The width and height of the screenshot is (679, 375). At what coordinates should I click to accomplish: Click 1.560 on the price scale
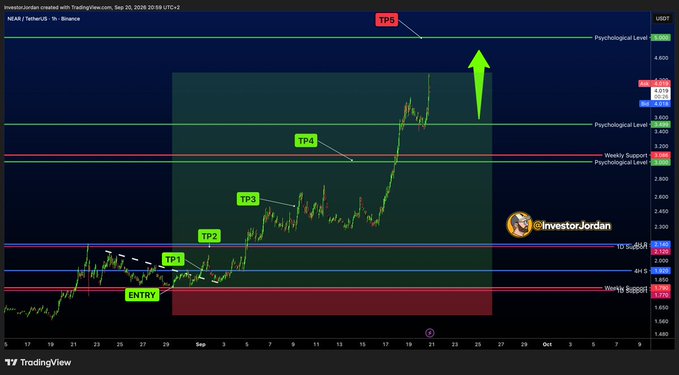(661, 321)
